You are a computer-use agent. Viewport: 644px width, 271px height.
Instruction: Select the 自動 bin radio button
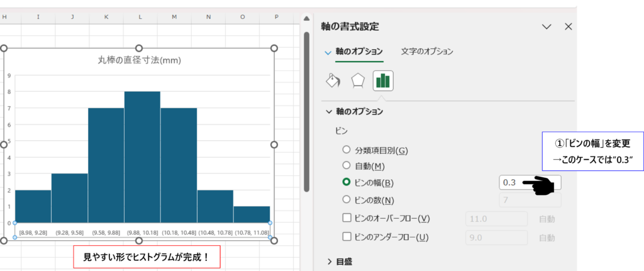coord(346,165)
